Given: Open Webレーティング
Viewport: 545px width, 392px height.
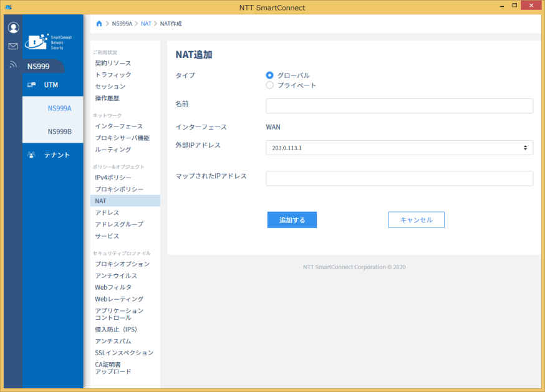Looking at the screenshot, I should 119,299.
